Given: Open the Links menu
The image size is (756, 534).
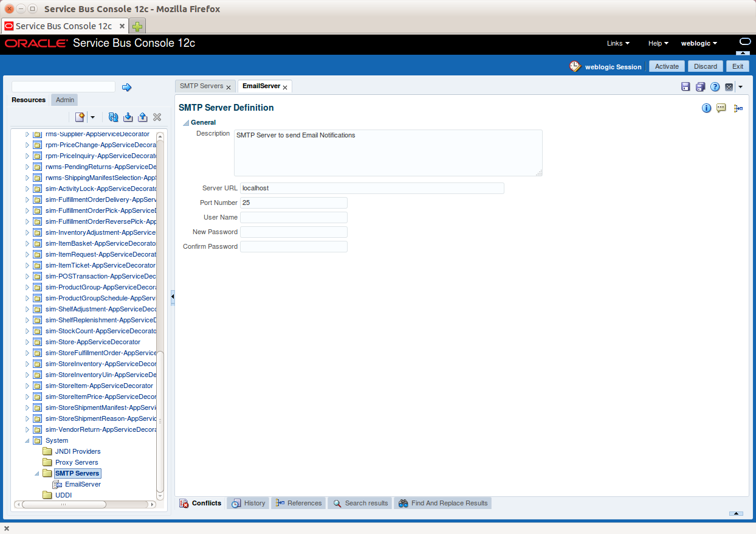Looking at the screenshot, I should click(618, 43).
